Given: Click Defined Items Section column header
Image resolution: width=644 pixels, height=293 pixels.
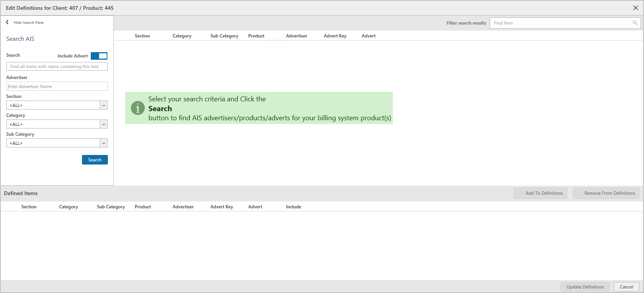Looking at the screenshot, I should click(29, 207).
